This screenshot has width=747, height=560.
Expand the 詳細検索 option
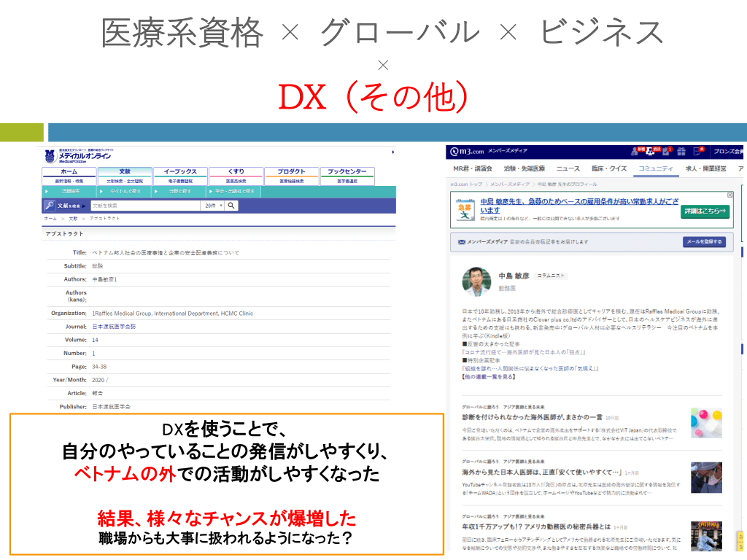tap(70, 191)
